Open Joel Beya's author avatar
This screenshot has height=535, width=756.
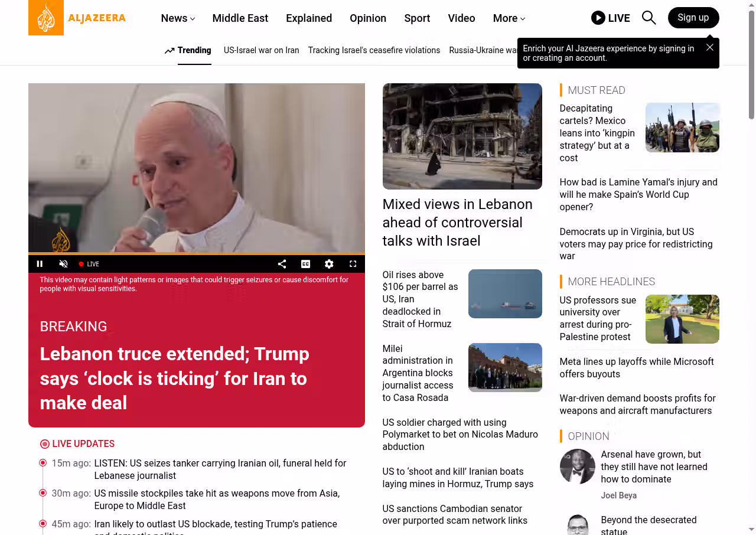point(577,467)
